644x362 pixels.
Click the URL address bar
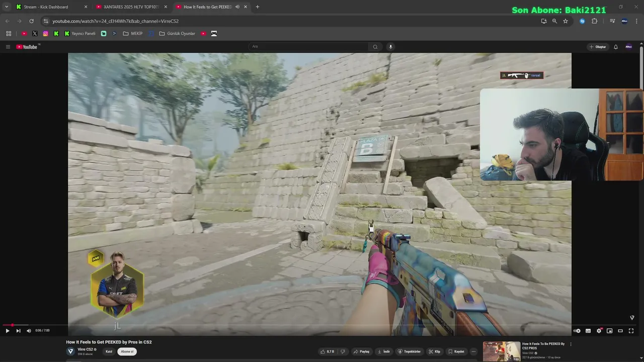click(292, 21)
